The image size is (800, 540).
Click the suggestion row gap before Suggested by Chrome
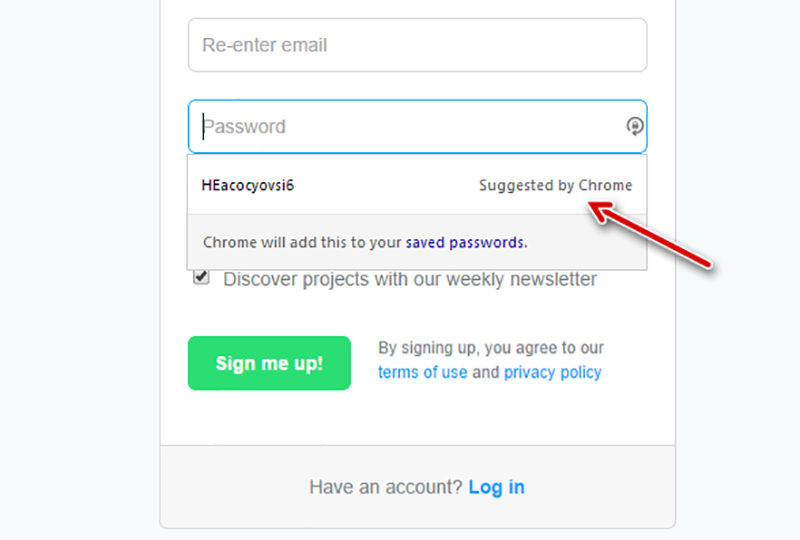point(386,185)
